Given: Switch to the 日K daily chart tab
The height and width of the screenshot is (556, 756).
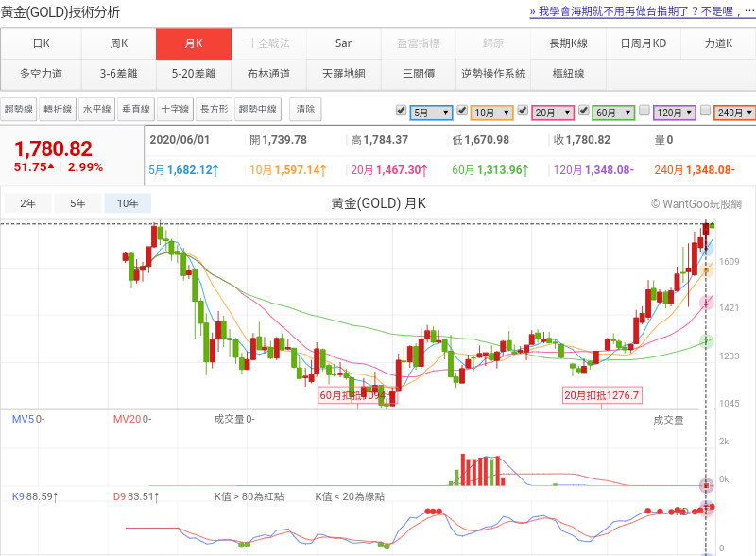Looking at the screenshot, I should [41, 43].
